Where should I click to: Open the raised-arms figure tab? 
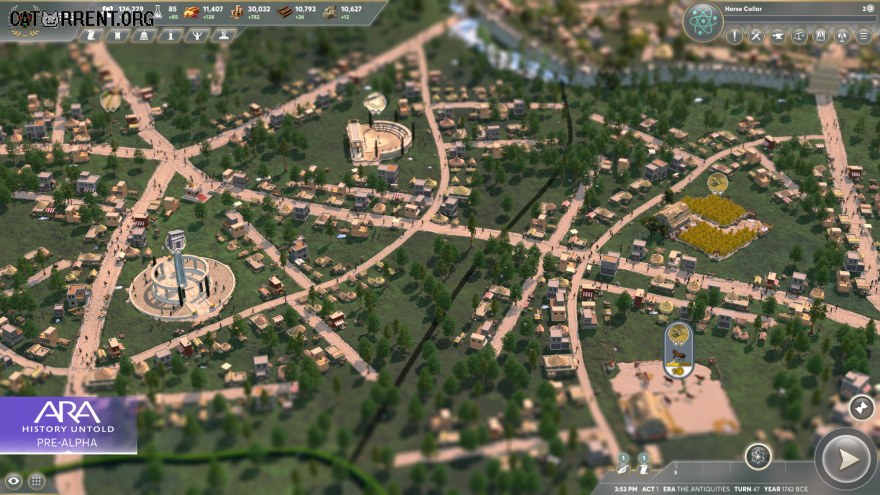[197, 36]
